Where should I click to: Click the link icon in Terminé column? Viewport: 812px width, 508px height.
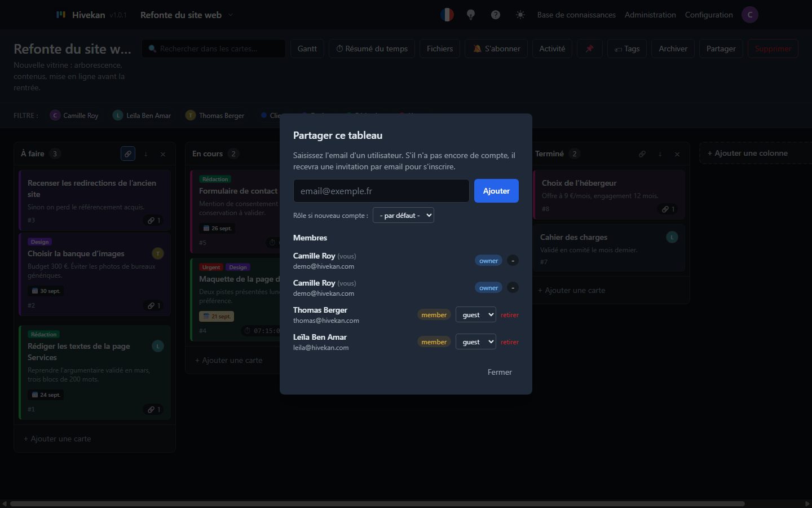click(x=642, y=154)
